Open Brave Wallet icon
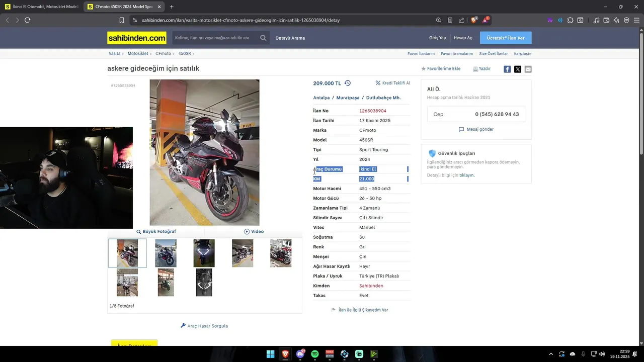This screenshot has width=644, height=362. click(606, 20)
